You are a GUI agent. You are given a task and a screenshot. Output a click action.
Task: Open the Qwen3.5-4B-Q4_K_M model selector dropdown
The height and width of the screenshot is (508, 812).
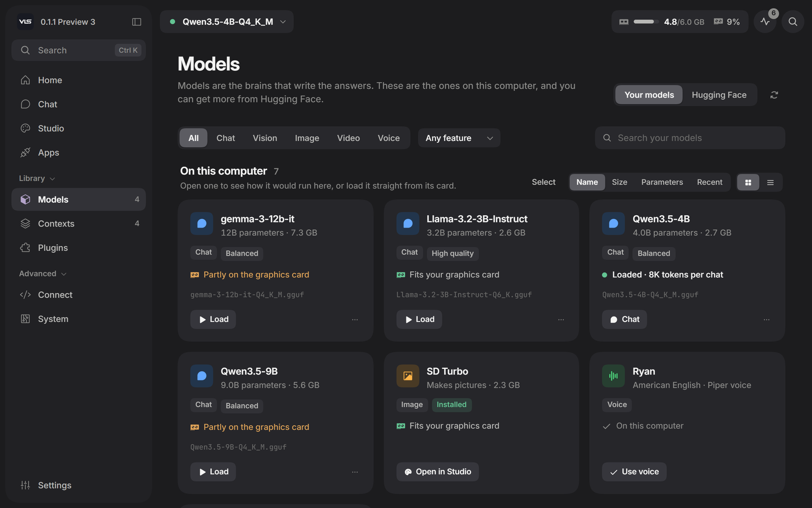tap(227, 22)
